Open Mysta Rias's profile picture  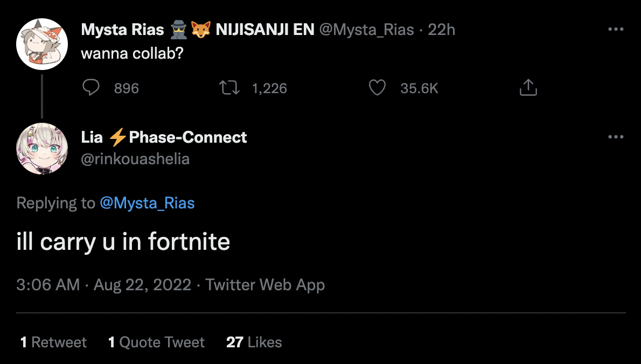point(42,44)
